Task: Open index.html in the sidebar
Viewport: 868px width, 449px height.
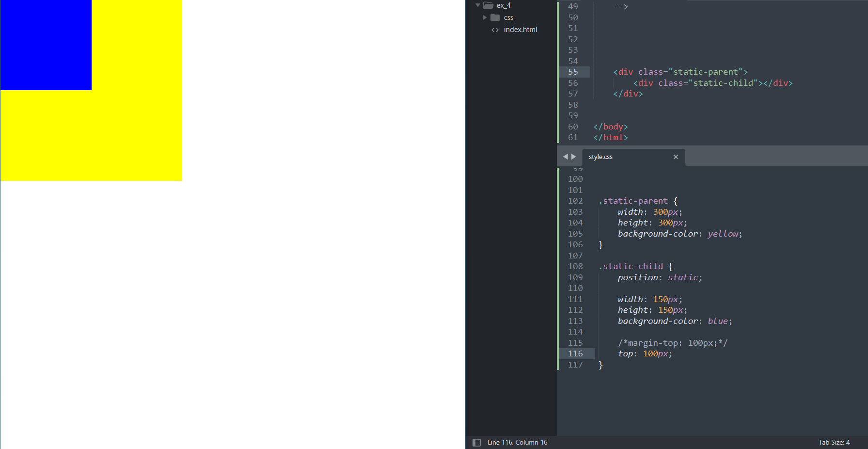Action: click(x=521, y=30)
